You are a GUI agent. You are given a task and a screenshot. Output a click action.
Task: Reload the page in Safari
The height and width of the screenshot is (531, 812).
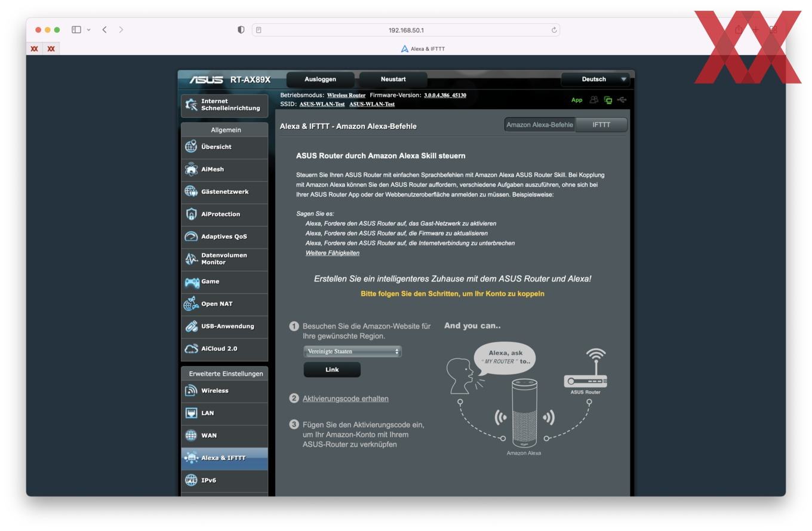click(554, 30)
